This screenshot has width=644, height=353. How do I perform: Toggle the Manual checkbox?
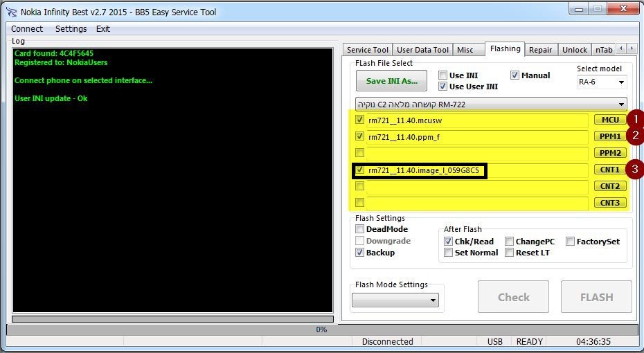515,75
